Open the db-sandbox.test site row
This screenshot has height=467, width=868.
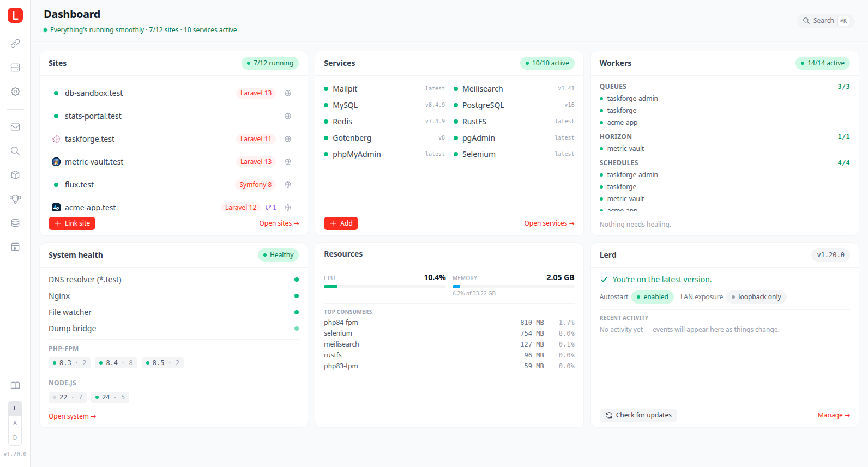(173, 93)
